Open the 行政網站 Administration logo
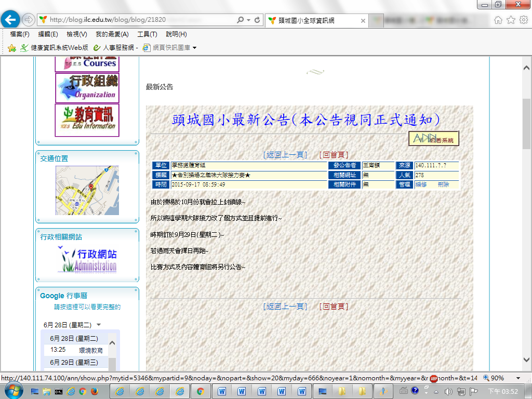Image resolution: width=532 pixels, height=399 pixels. coord(88,260)
